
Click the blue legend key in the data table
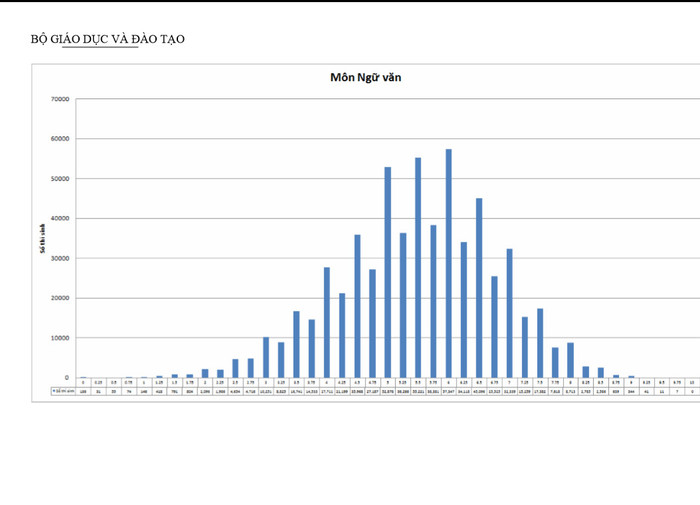tap(55, 391)
